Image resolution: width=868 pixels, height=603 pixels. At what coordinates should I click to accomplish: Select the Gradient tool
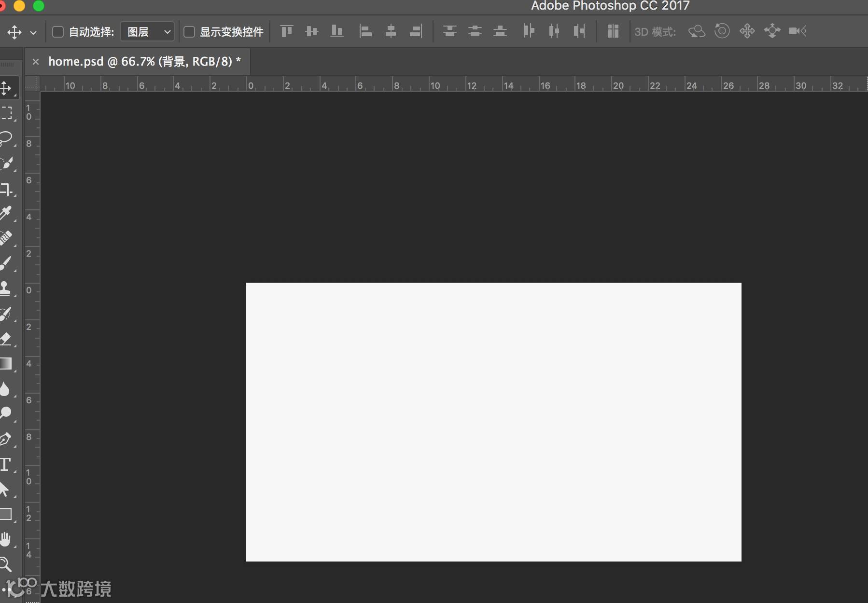pos(7,363)
